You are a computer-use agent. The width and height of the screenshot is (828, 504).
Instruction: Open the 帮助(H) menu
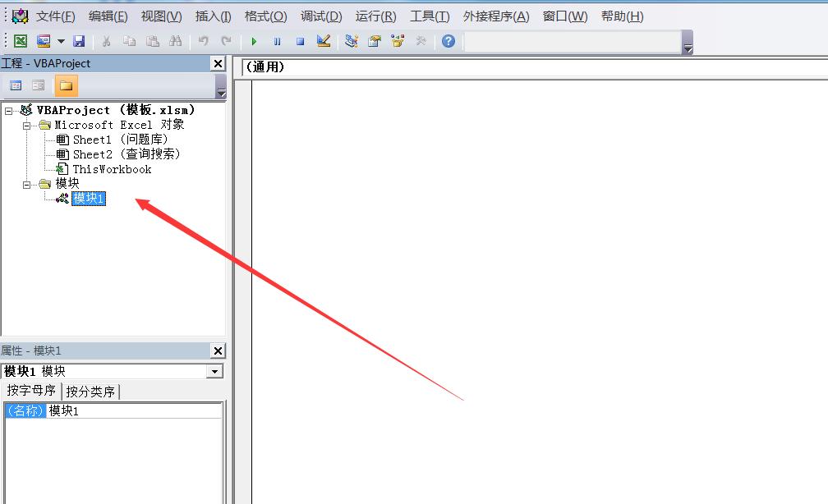click(x=622, y=16)
